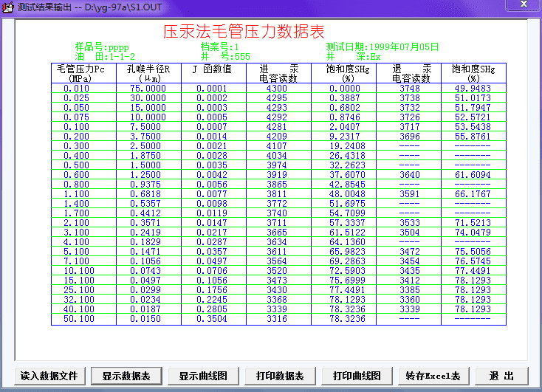The width and height of the screenshot is (542, 392).
Task: Click the red title 压汞法毛管压力数据表
Action: [243, 32]
